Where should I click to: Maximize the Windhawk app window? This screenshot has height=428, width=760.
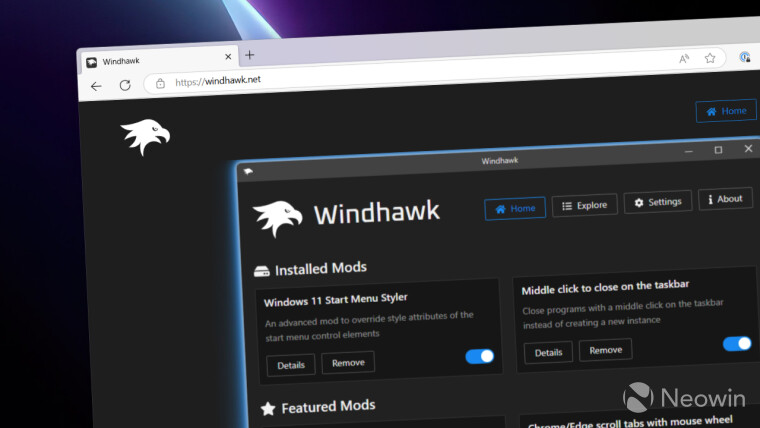point(718,150)
